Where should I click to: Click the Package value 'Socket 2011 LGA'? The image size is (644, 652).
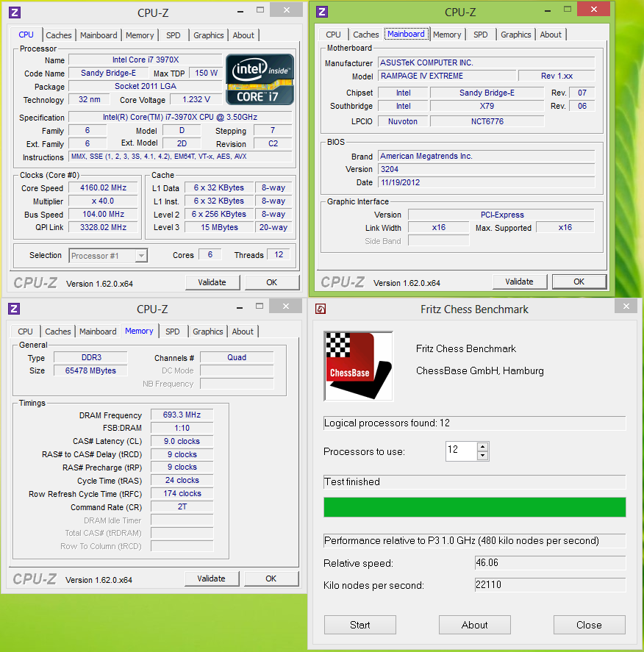click(146, 86)
